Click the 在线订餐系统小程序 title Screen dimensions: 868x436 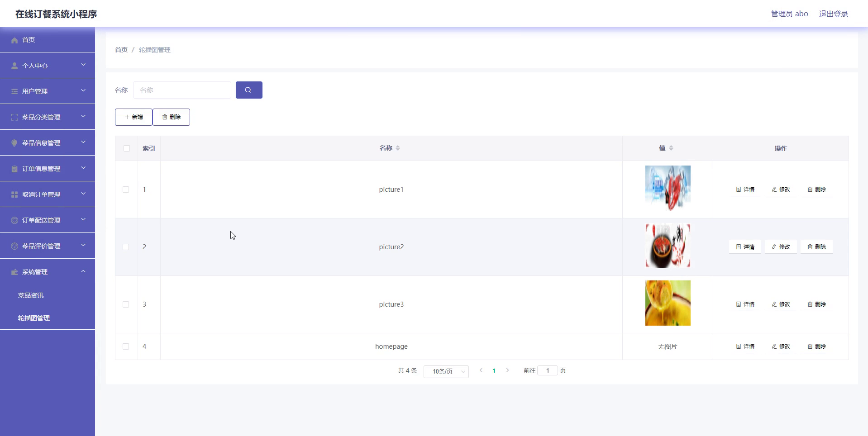(x=56, y=14)
